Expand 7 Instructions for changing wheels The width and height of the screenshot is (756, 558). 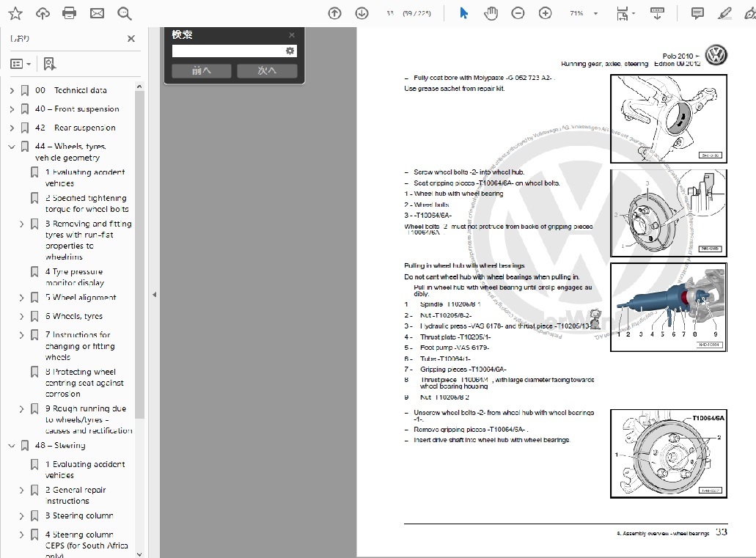[22, 335]
